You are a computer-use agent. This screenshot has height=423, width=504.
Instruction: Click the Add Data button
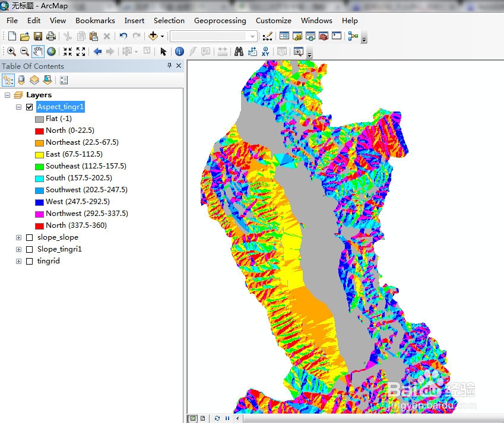coord(153,36)
